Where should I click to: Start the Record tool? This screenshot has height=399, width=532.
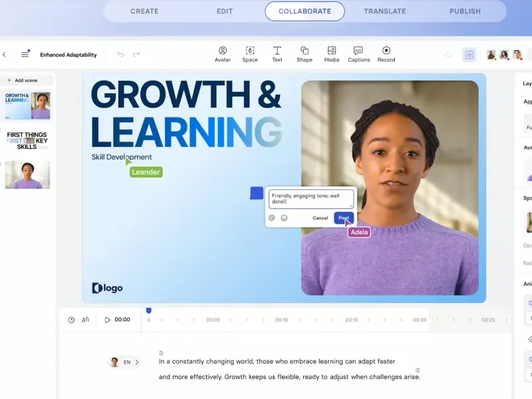pyautogui.click(x=386, y=55)
